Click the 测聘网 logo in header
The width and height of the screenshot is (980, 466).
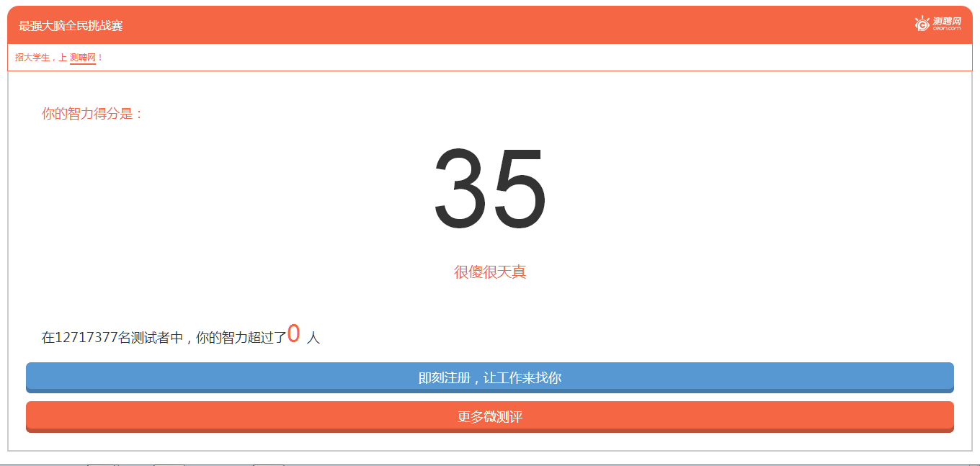(x=937, y=24)
